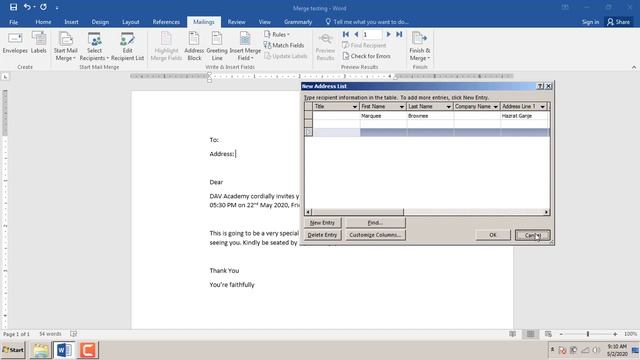This screenshot has width=640, height=360.
Task: Insert a Greeting Line field
Action: tap(217, 47)
